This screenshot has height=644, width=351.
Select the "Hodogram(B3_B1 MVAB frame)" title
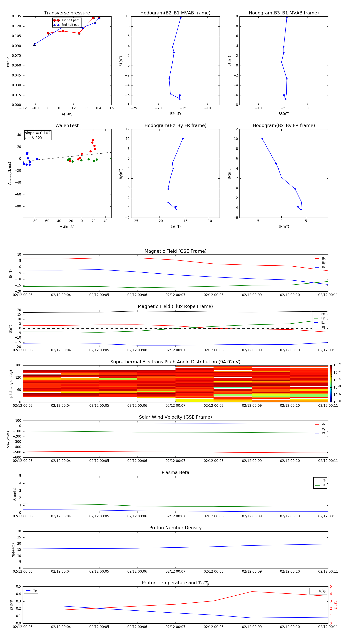tap(284, 13)
